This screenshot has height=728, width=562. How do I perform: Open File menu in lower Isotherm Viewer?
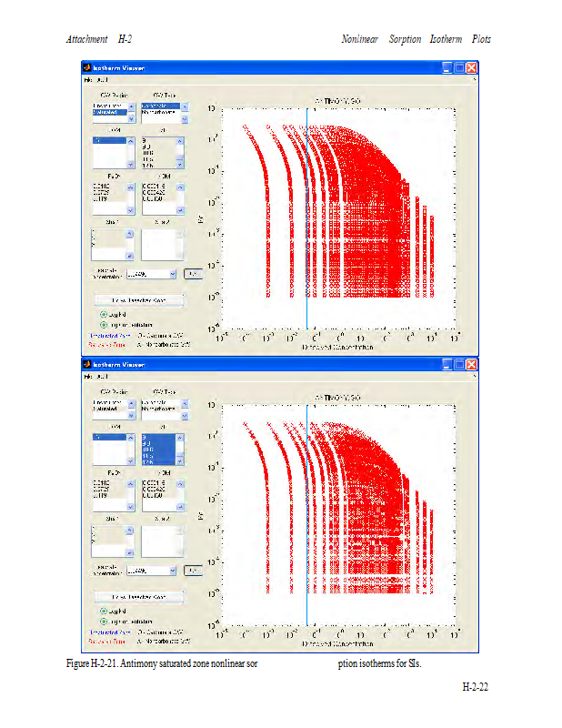89,376
